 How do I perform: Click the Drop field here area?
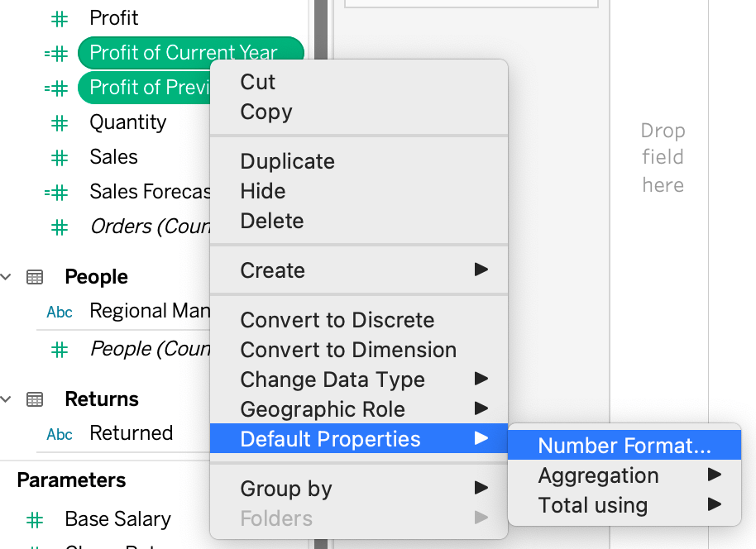pyautogui.click(x=663, y=157)
